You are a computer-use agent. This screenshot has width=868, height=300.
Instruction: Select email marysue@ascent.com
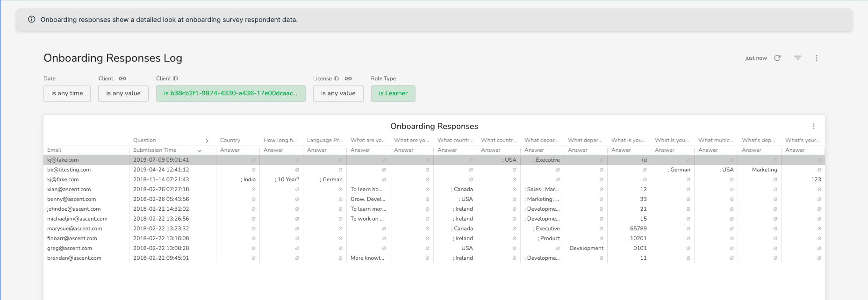74,229
